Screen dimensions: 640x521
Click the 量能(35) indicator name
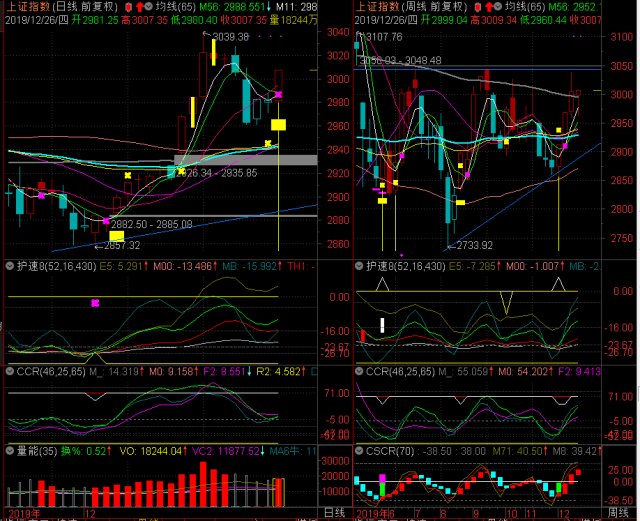tap(38, 451)
